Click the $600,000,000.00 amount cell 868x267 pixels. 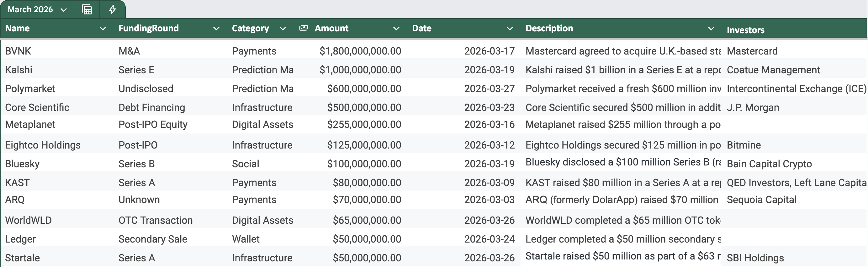[364, 89]
